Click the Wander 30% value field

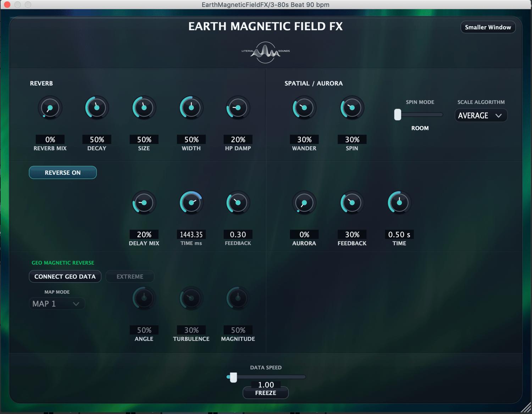pyautogui.click(x=304, y=139)
